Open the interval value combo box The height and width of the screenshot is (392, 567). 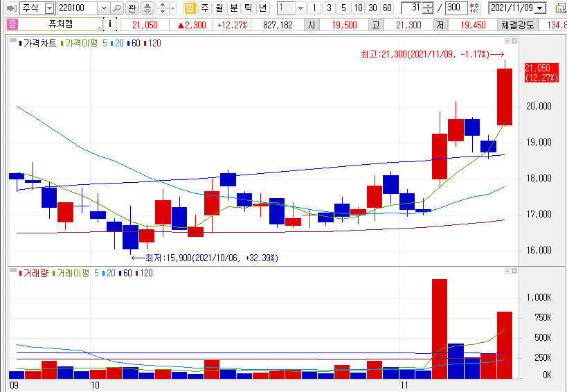pyautogui.click(x=291, y=8)
